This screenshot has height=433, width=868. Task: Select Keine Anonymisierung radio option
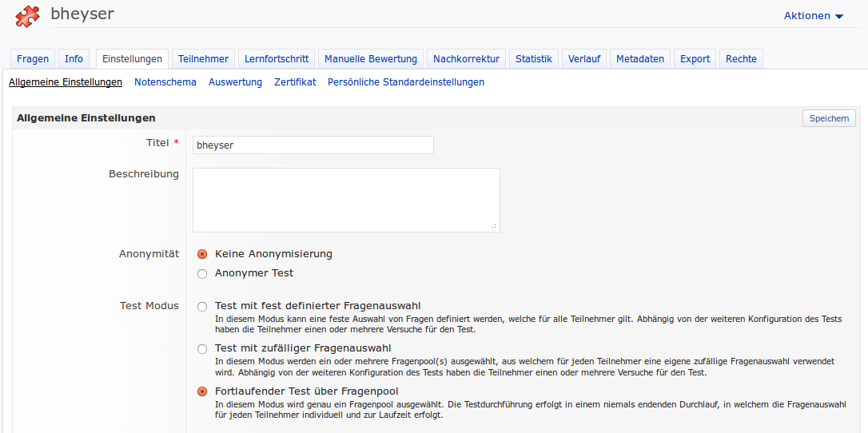pyautogui.click(x=202, y=254)
